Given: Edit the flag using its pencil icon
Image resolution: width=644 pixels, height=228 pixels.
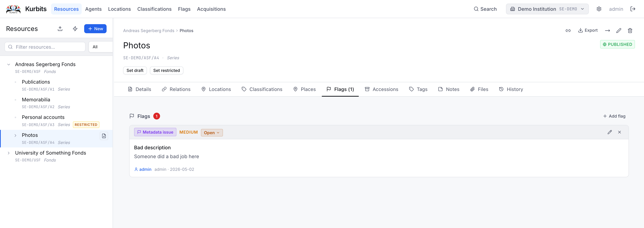Looking at the screenshot, I should click(610, 132).
